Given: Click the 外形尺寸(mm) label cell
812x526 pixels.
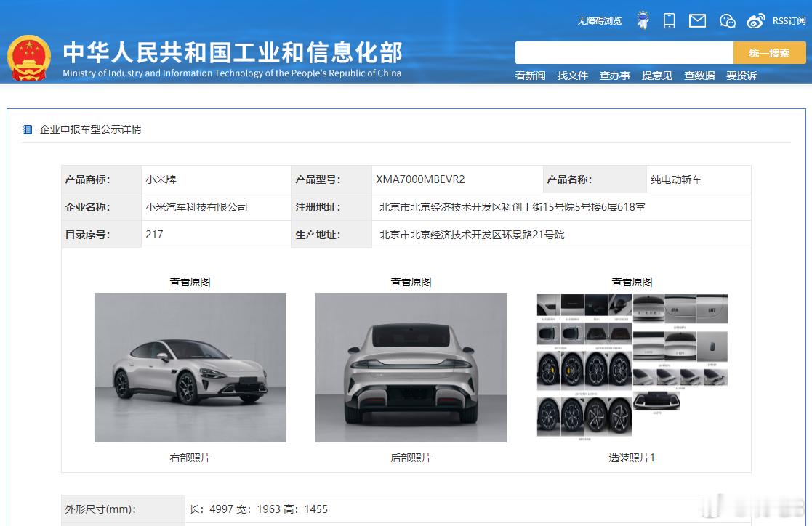Looking at the screenshot, I should pyautogui.click(x=124, y=509).
